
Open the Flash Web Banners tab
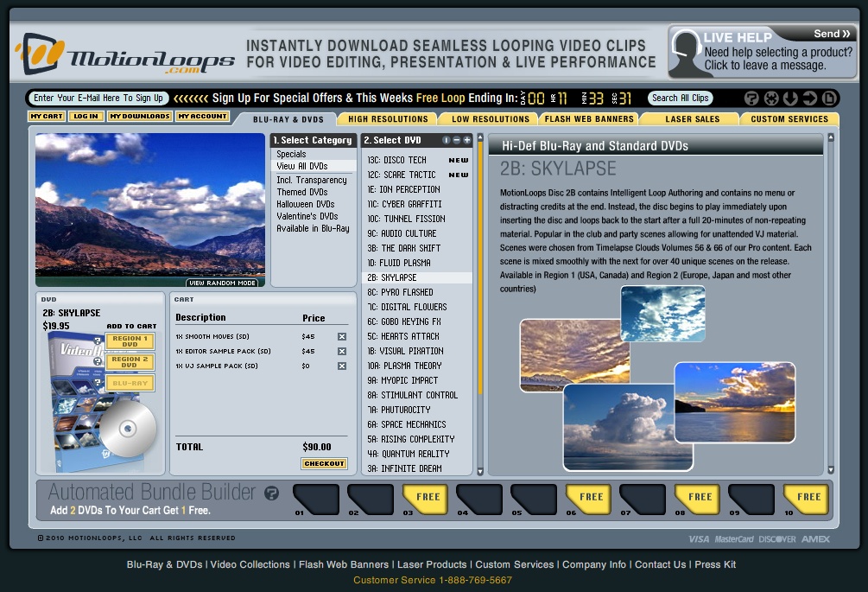589,119
